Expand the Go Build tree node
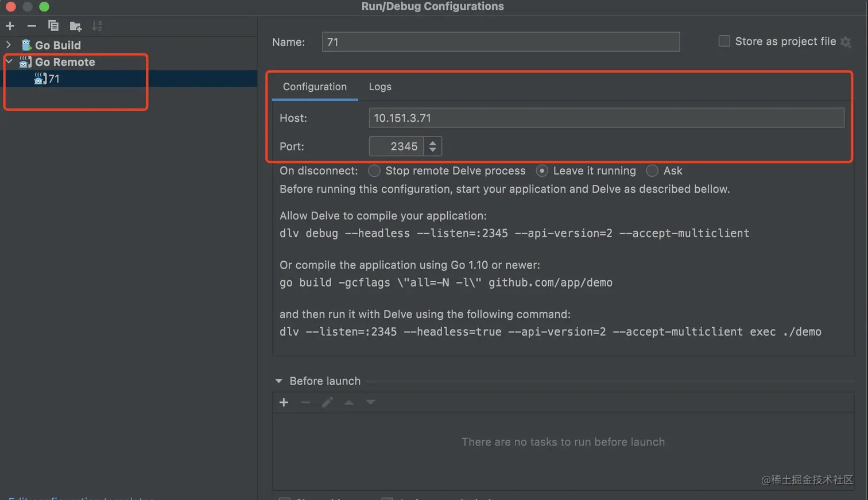This screenshot has width=868, height=500. pos(9,44)
